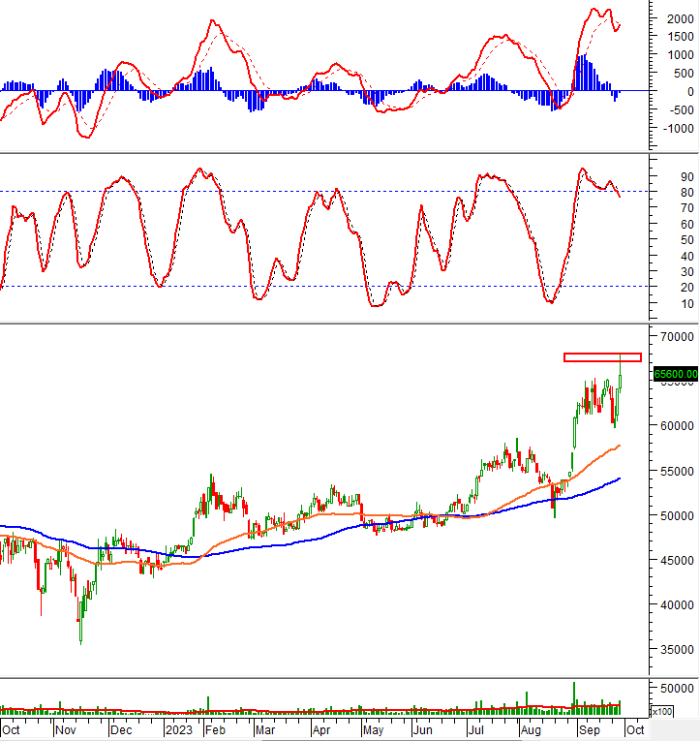Click the Nov month label
This screenshot has width=700, height=741.
pos(65,730)
